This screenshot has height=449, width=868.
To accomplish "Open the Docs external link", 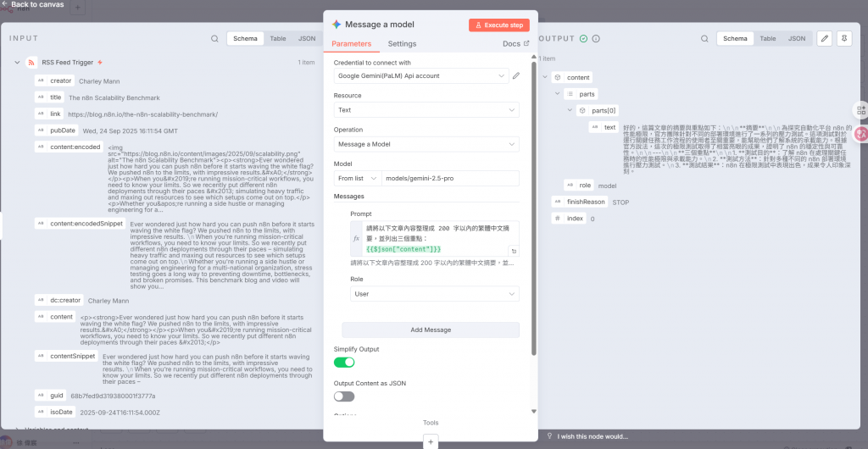I will coord(515,44).
